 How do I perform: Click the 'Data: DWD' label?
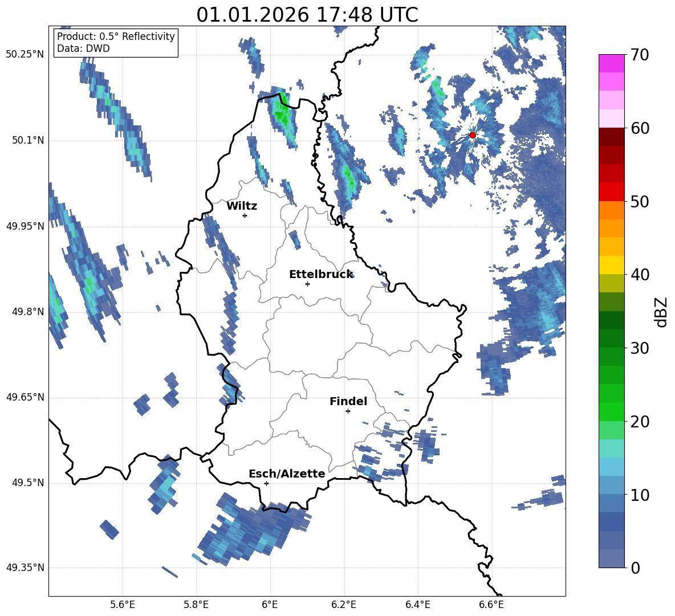point(83,48)
